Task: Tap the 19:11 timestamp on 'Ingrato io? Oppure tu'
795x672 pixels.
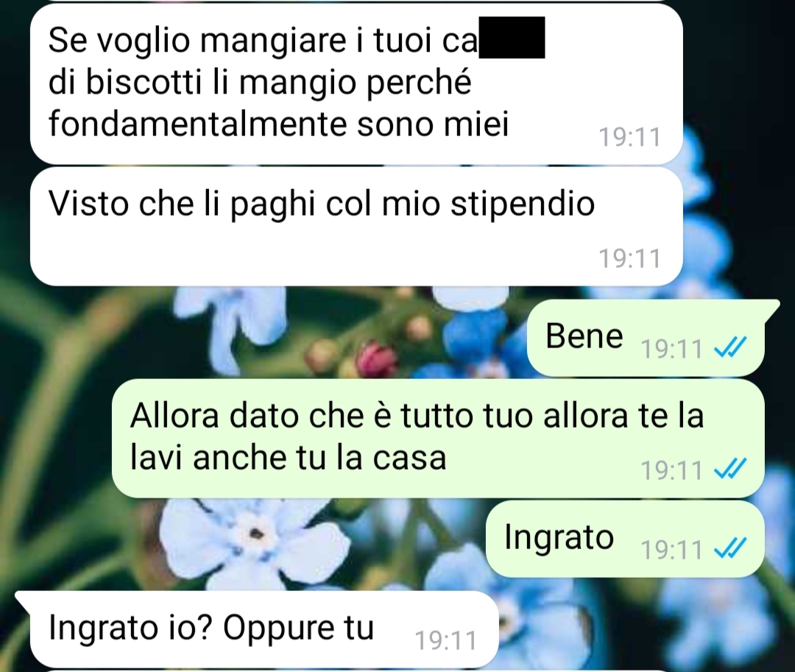Action: coord(445,640)
